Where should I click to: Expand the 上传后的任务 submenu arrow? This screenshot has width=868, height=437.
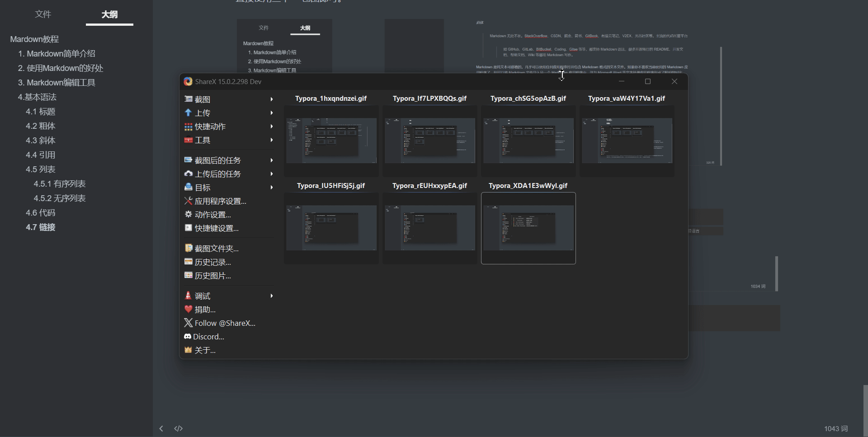272,174
